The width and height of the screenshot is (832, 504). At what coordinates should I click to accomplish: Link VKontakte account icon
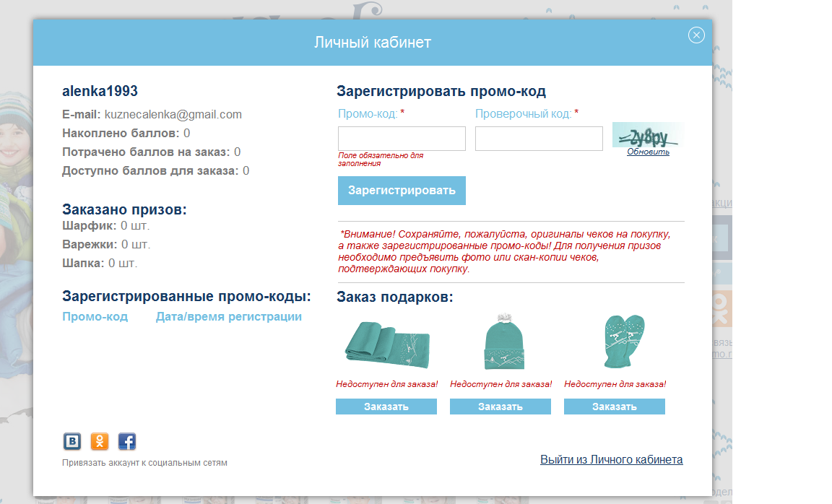tap(72, 441)
